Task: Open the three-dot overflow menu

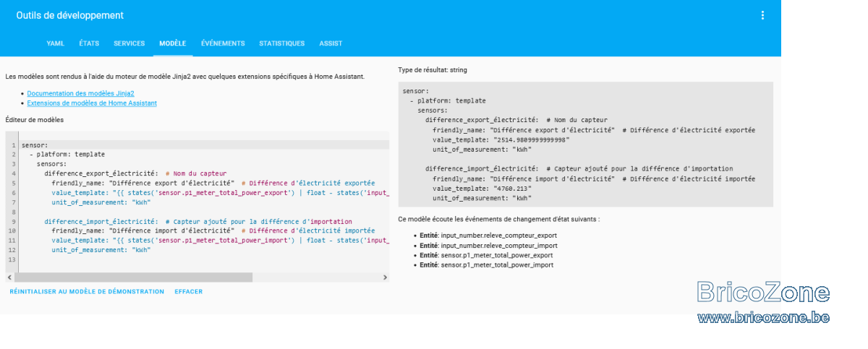Action: click(762, 15)
